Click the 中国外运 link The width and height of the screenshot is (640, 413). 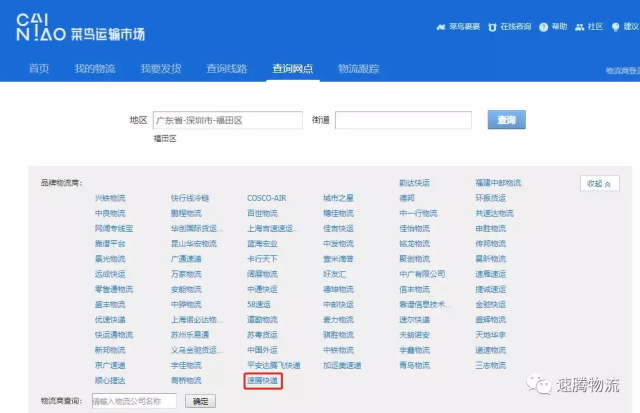(x=262, y=350)
